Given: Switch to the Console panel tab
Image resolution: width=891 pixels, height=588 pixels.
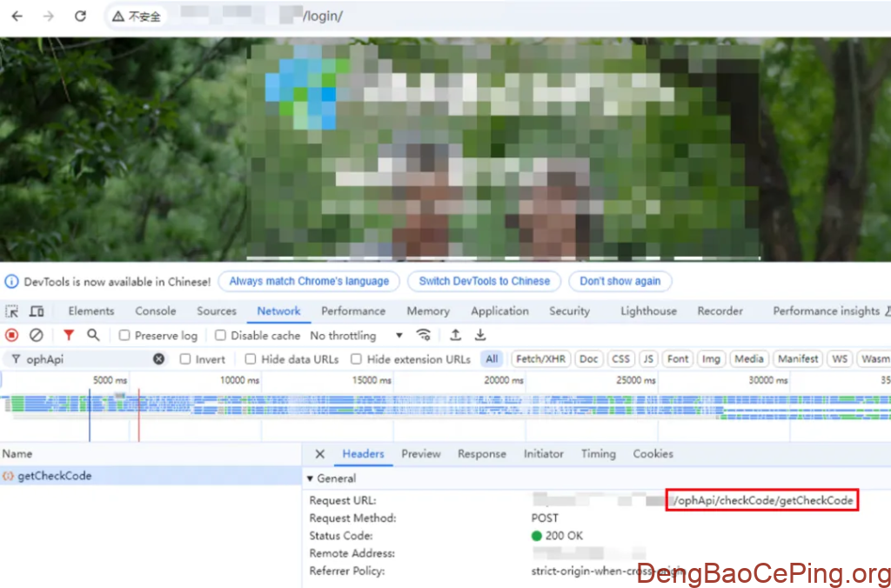Looking at the screenshot, I should (x=155, y=311).
